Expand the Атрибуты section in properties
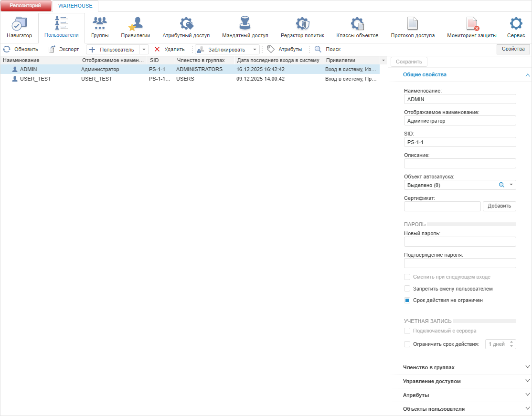The height and width of the screenshot is (416, 532). tap(527, 395)
